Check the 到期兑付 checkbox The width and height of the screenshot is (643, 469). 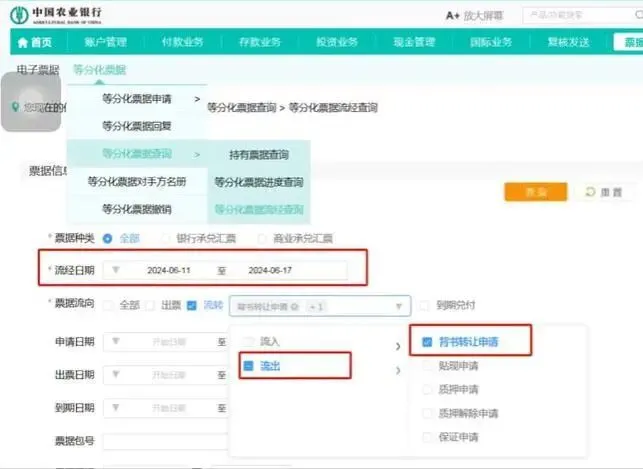pos(424,305)
